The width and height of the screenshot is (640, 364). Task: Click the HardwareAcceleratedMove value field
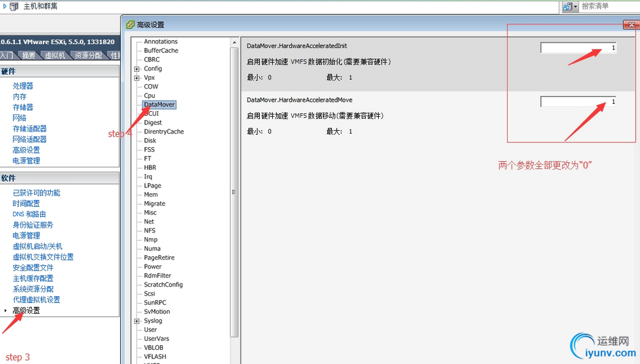(x=578, y=102)
